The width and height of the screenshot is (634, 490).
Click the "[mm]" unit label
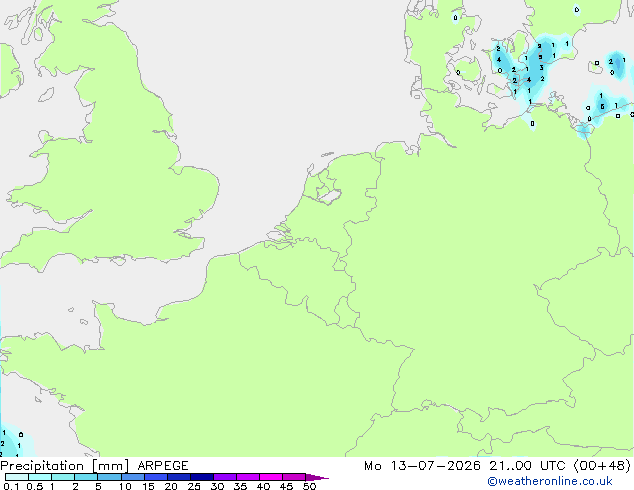(x=110, y=466)
